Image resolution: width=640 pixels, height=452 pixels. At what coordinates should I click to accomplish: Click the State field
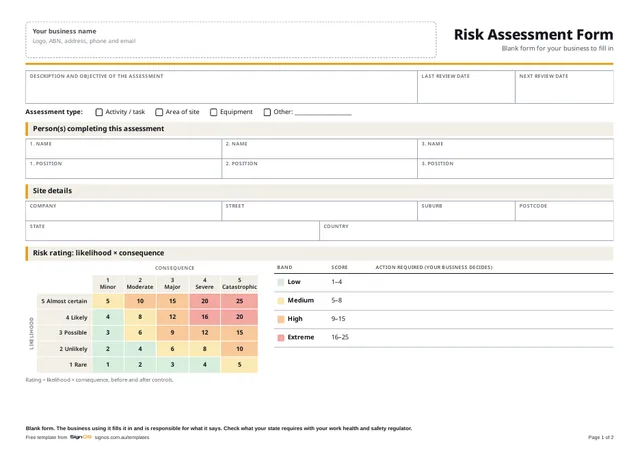172,231
